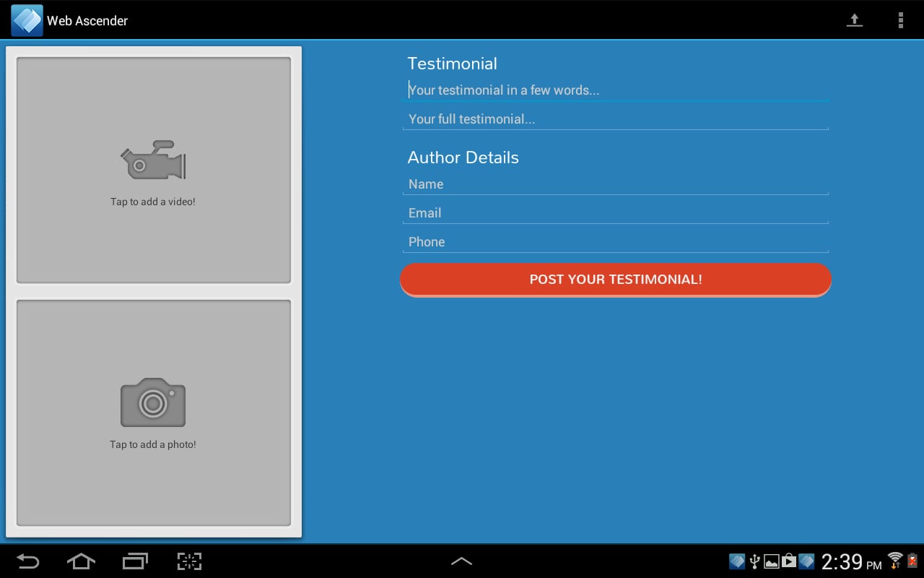Tap the Testimonial heading
The image size is (924, 578).
[x=453, y=64]
